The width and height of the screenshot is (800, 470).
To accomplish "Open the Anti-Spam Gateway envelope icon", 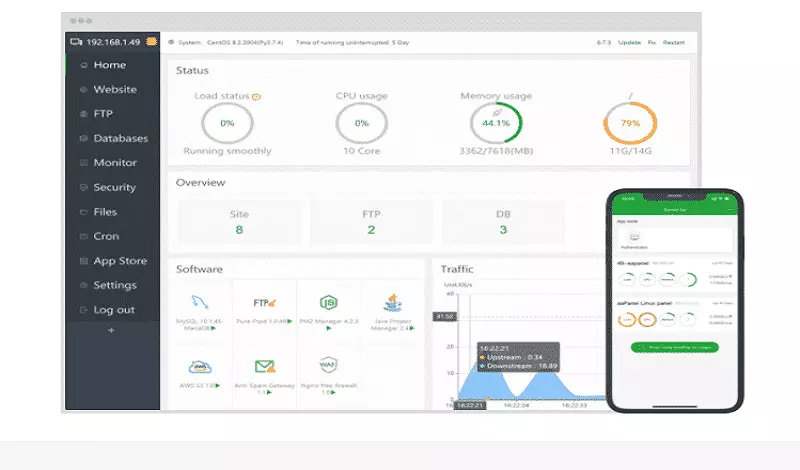I will 264,366.
